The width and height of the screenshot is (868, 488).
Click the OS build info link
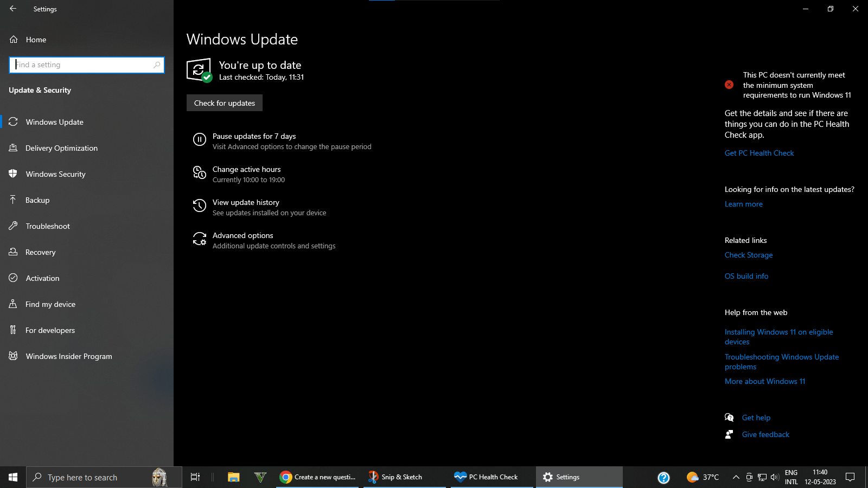(746, 276)
